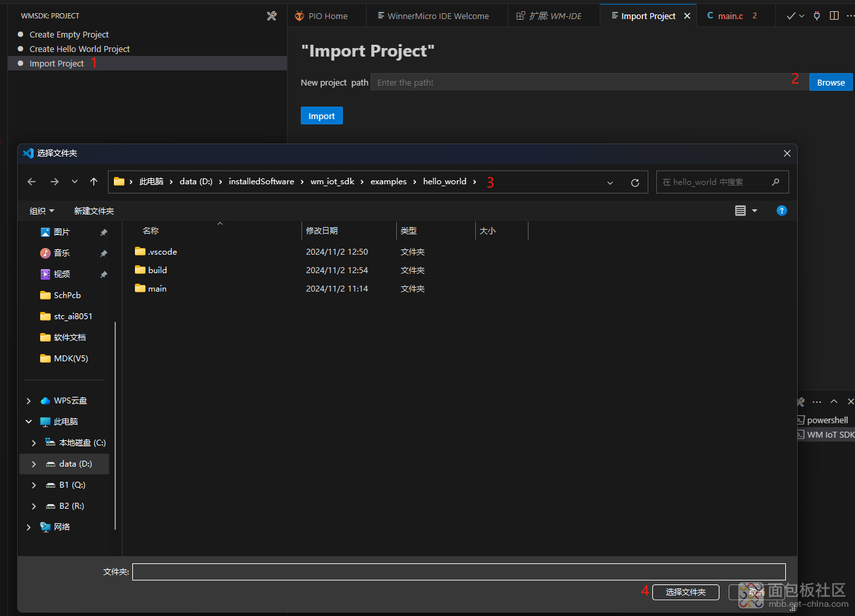Open editor more actions ellipsis

(850, 16)
